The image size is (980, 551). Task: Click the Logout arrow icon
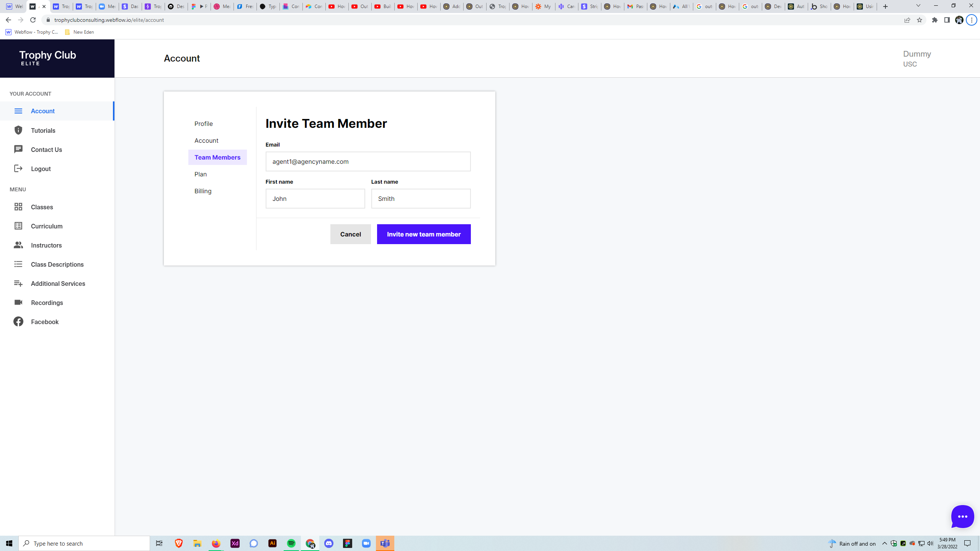point(18,168)
